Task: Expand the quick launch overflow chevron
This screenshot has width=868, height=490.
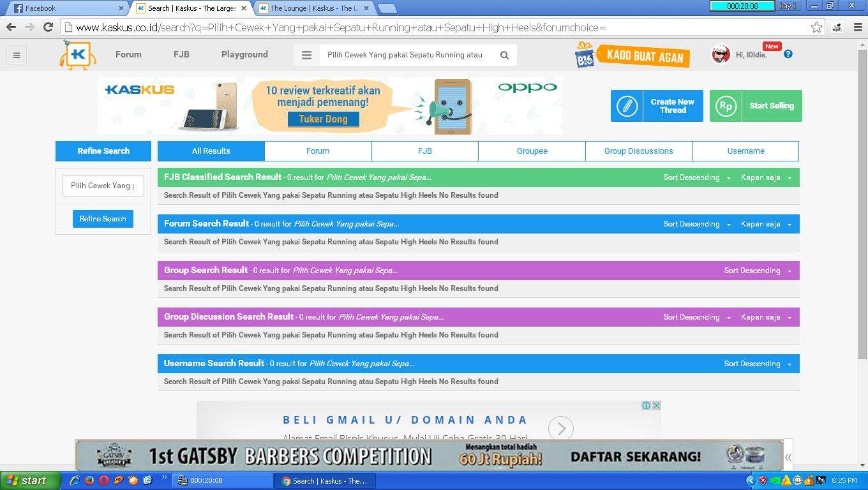Action: (x=164, y=477)
